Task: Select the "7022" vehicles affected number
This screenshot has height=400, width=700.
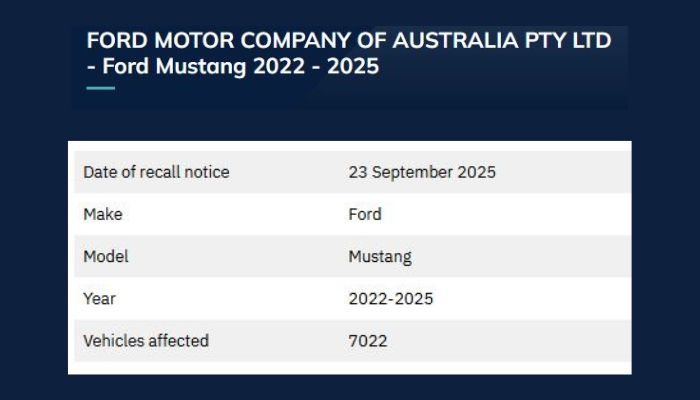Action: click(367, 340)
